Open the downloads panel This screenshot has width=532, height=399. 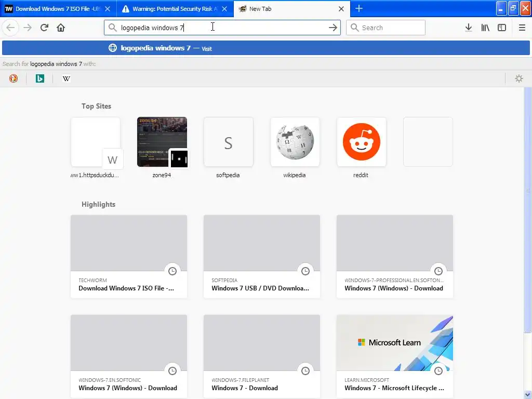pos(468,28)
